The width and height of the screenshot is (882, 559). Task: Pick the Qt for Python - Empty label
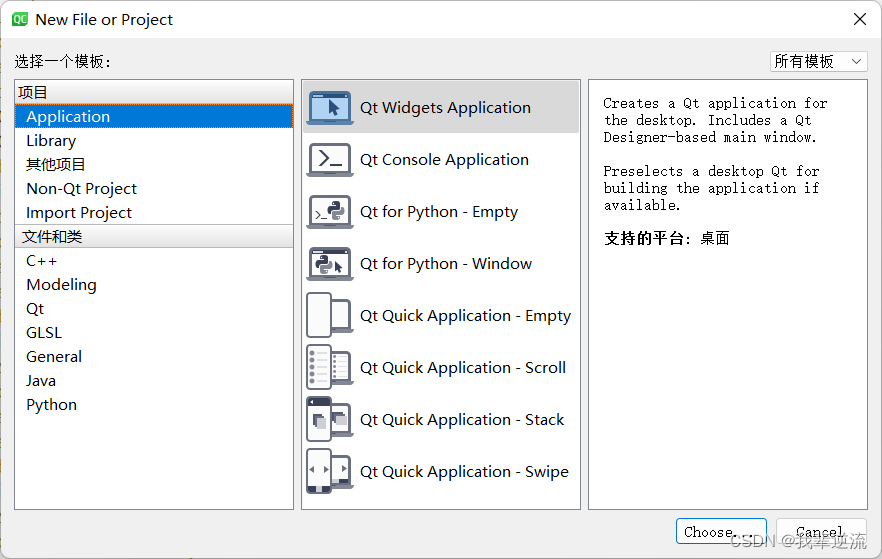[439, 212]
